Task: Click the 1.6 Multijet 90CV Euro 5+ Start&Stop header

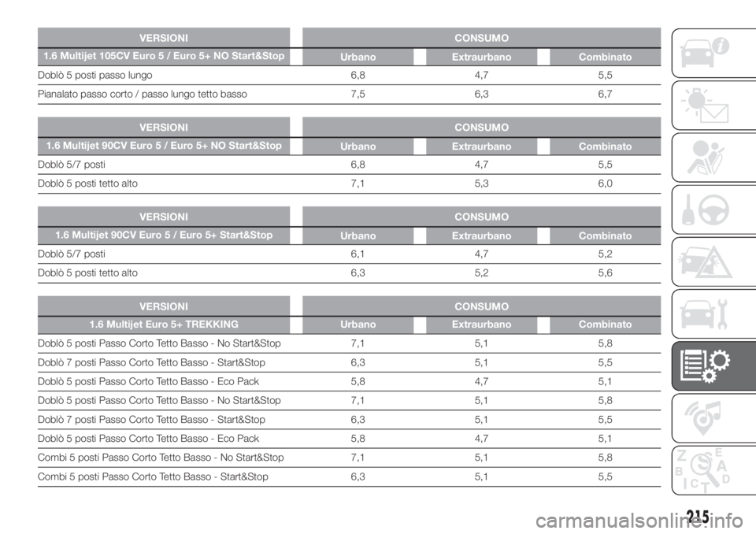Action: click(x=164, y=235)
